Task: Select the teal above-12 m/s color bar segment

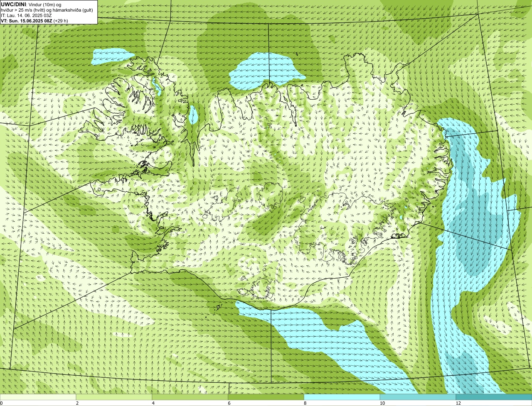Action: (494, 397)
